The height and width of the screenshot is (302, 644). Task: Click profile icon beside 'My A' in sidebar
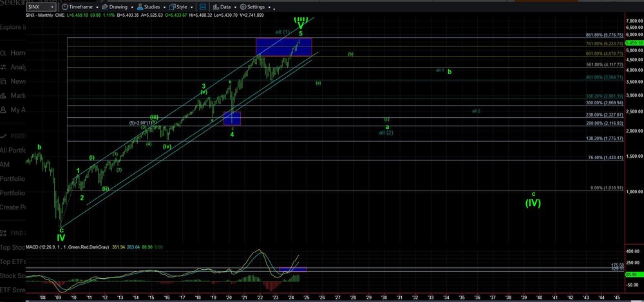pyautogui.click(x=3, y=109)
